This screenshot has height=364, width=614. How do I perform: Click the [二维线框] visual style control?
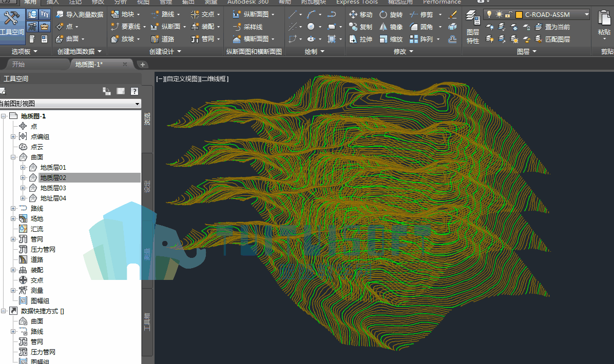pyautogui.click(x=214, y=78)
